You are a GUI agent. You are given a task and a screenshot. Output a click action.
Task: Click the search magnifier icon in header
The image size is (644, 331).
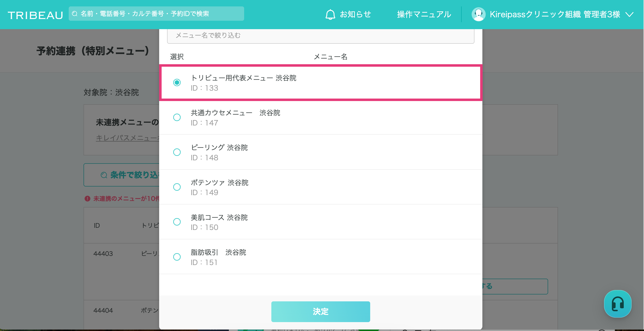(74, 14)
